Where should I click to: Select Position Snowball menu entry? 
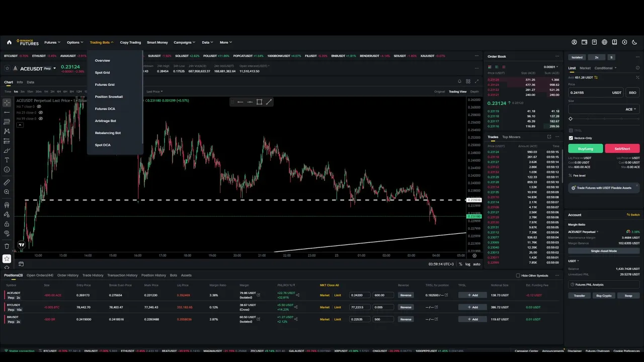tap(109, 97)
